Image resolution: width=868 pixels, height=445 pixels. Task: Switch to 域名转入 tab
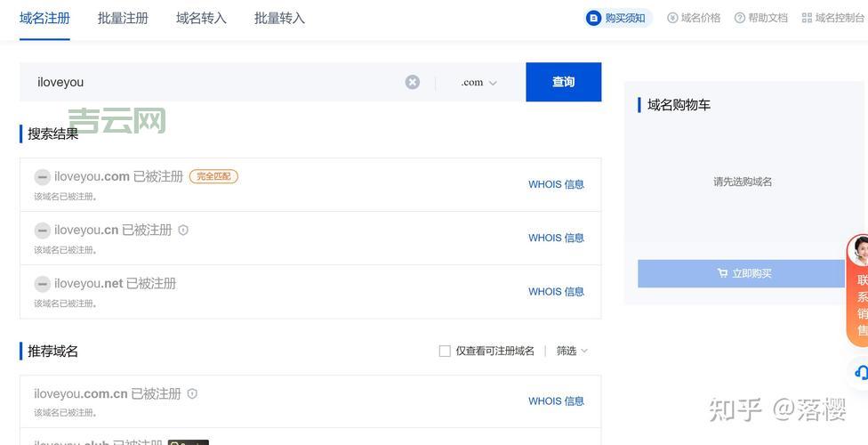[x=201, y=19]
